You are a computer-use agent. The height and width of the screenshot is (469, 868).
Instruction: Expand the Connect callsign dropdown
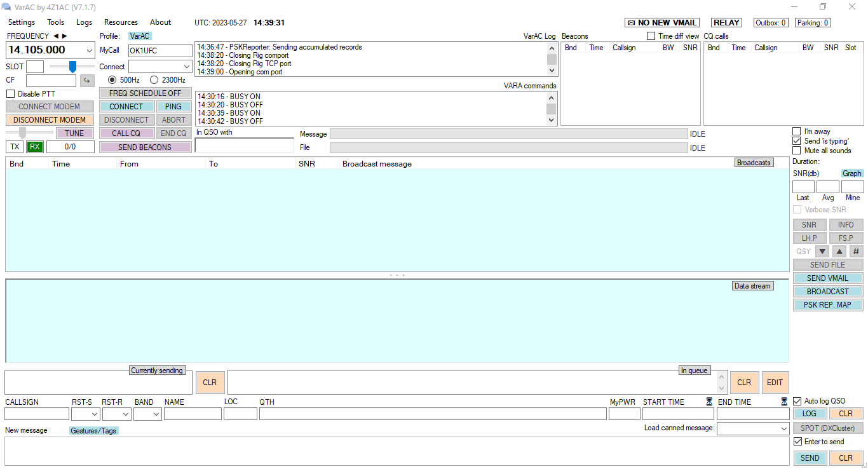click(x=186, y=67)
